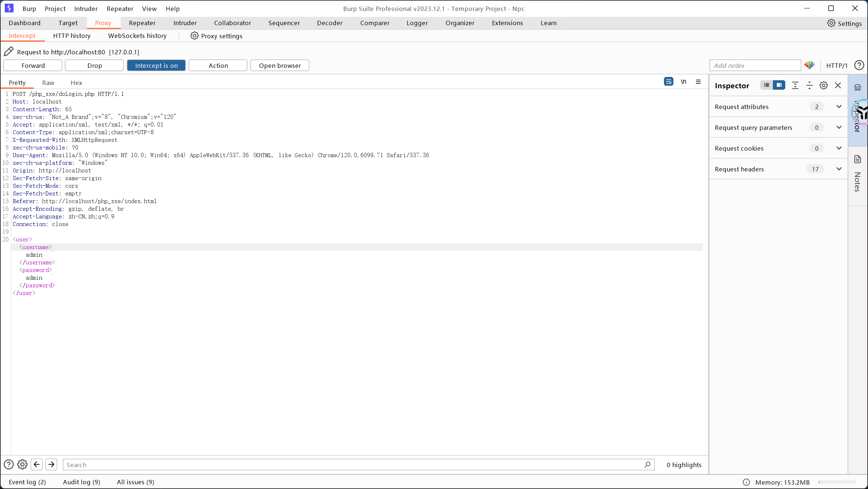Expand the Request cookies section
The height and width of the screenshot is (489, 868).
[838, 148]
